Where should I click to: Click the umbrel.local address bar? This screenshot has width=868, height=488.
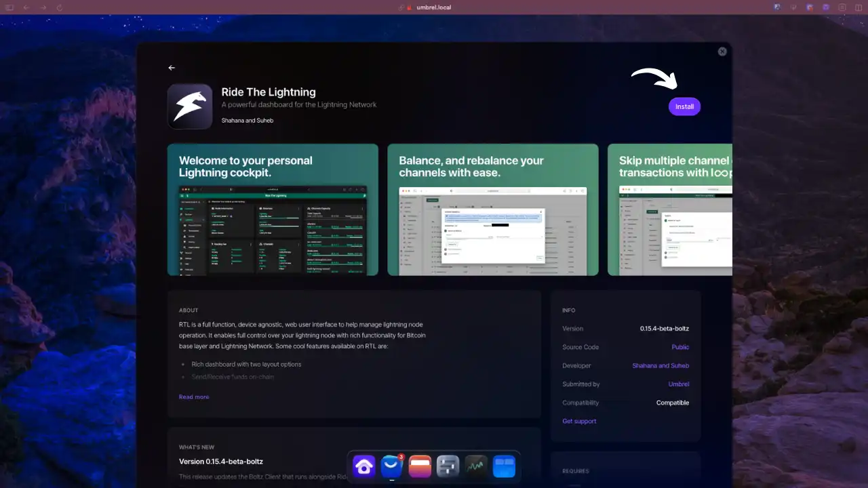[x=434, y=7]
